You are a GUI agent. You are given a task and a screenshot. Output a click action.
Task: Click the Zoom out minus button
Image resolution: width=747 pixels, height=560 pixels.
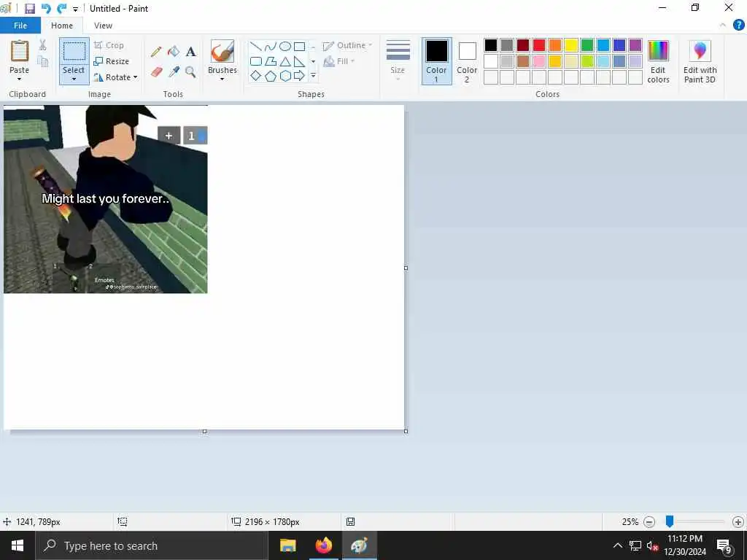pos(649,522)
